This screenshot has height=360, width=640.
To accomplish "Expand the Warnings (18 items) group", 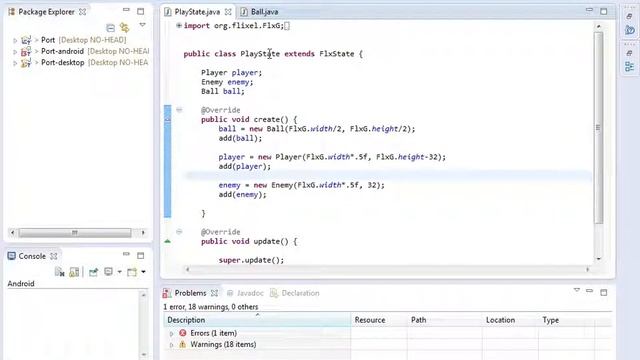I will 171,345.
